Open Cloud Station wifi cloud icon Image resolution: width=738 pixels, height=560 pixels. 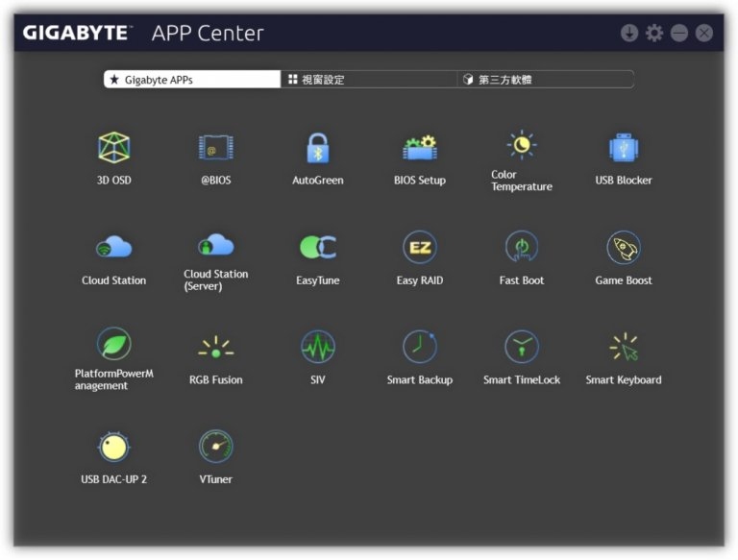click(x=114, y=247)
